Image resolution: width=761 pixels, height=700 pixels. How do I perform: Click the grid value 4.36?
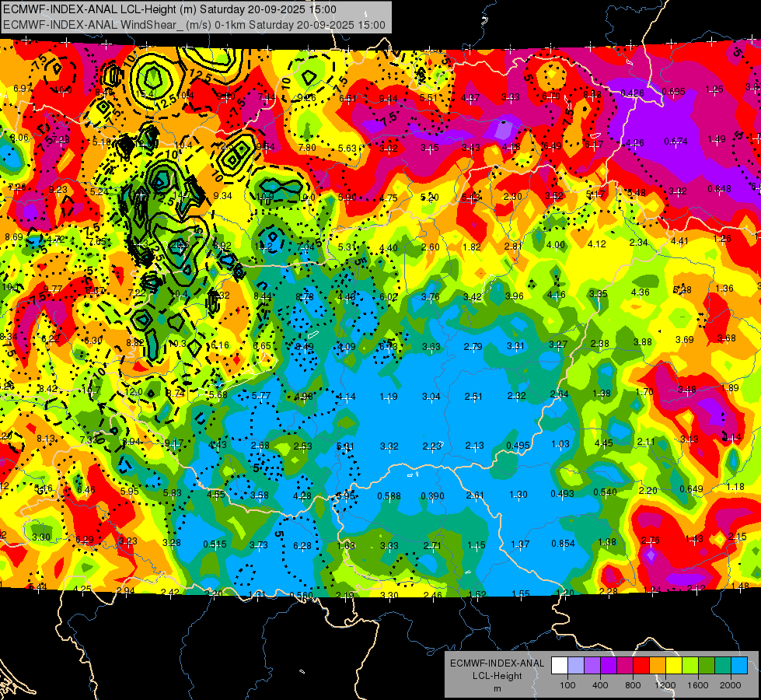coord(641,292)
